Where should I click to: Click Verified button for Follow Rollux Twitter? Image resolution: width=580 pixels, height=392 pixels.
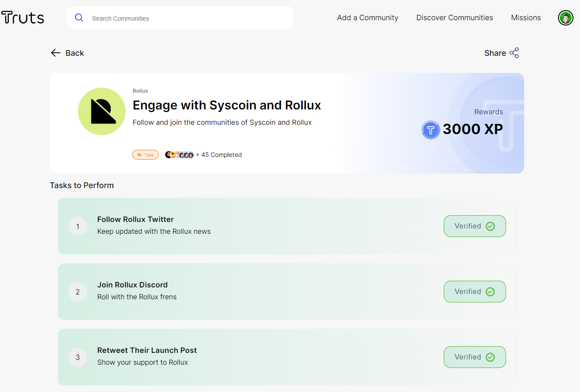(475, 226)
